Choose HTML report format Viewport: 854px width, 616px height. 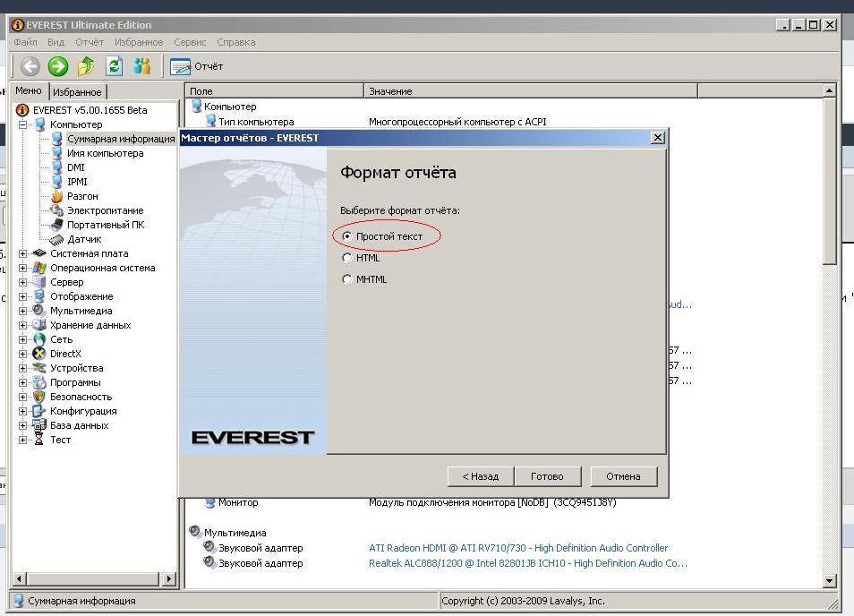coord(347,258)
